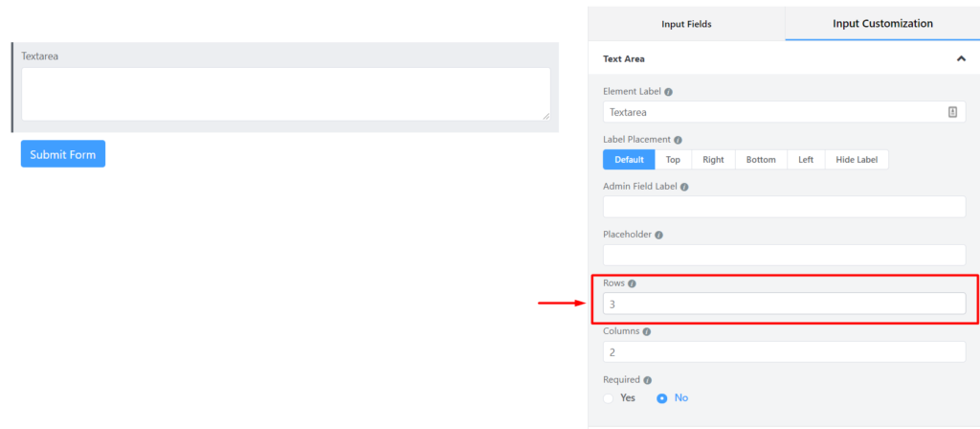Select Default label placement button
The height and width of the screenshot is (429, 980).
pos(629,160)
